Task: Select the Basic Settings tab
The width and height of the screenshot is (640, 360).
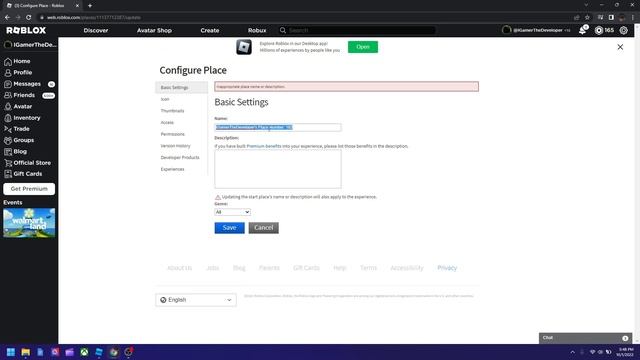Action: click(x=181, y=88)
